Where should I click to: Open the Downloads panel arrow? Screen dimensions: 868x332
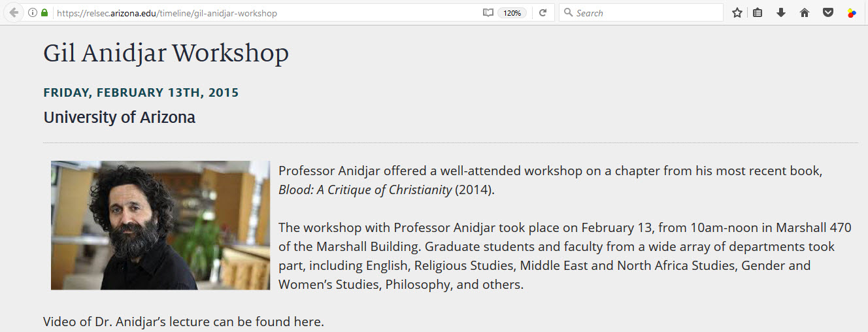click(781, 12)
